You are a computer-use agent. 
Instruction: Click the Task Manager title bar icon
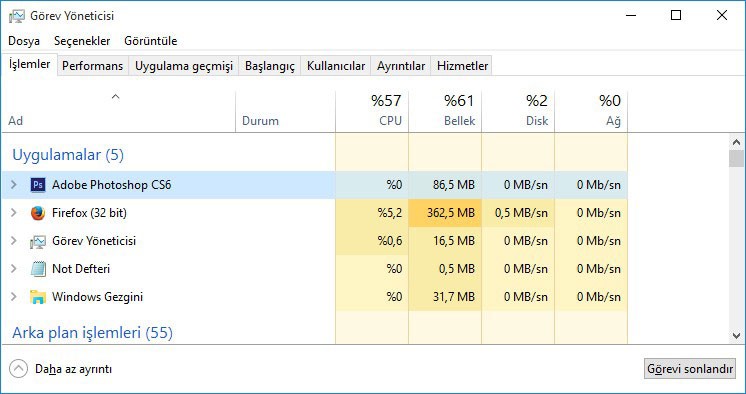(x=16, y=16)
